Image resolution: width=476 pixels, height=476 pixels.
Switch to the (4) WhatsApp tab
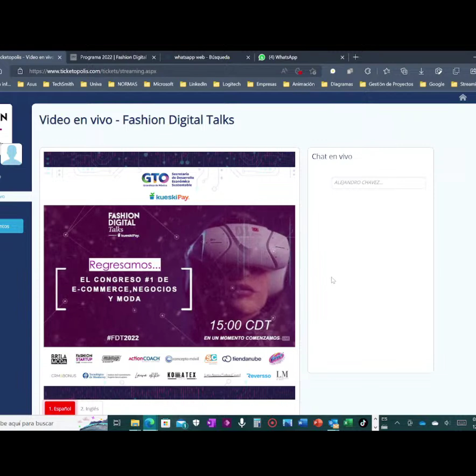point(301,57)
